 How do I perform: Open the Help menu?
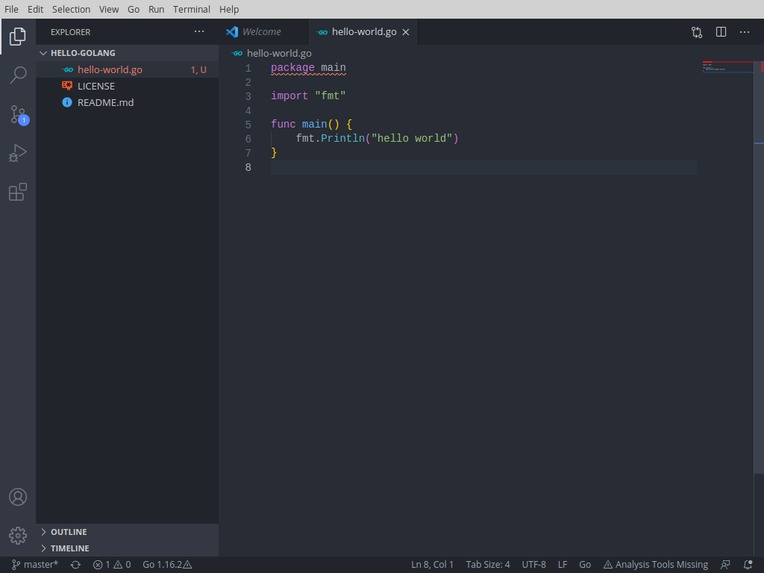[229, 9]
